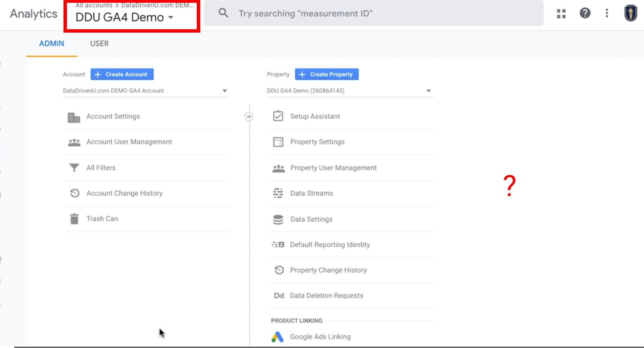The width and height of the screenshot is (644, 348).
Task: Click the search box 'Try searching measurement ID'
Action: click(374, 13)
